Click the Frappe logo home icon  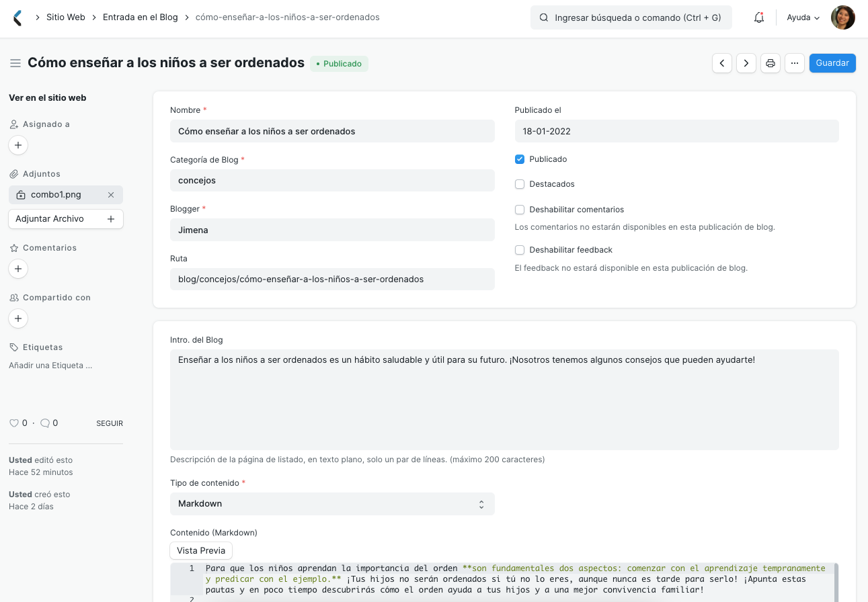pyautogui.click(x=17, y=17)
